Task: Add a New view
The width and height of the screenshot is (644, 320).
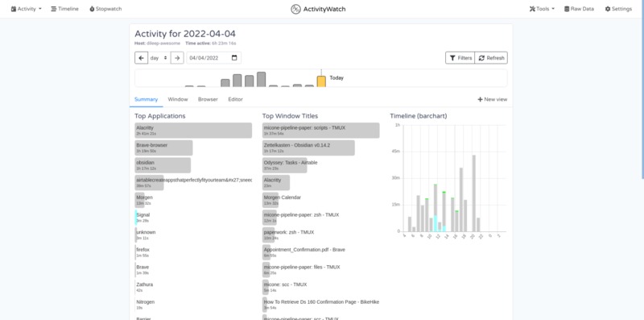Action: (x=493, y=99)
